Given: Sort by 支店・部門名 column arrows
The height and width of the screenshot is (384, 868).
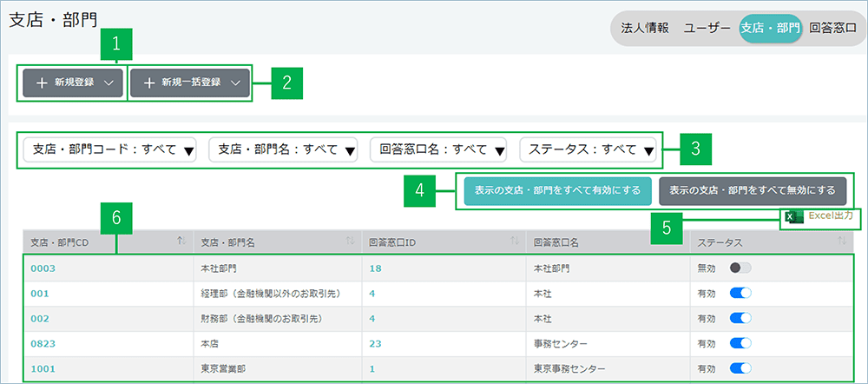Looking at the screenshot, I should coord(350,241).
